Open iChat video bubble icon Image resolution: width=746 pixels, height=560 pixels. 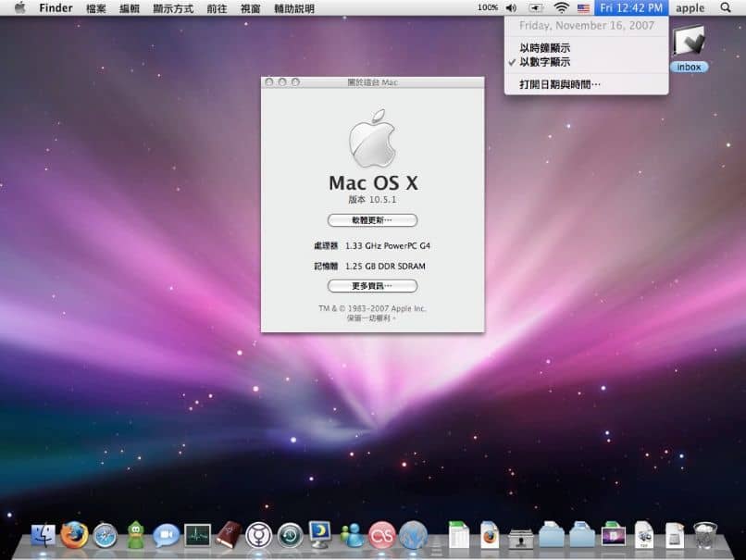166,536
